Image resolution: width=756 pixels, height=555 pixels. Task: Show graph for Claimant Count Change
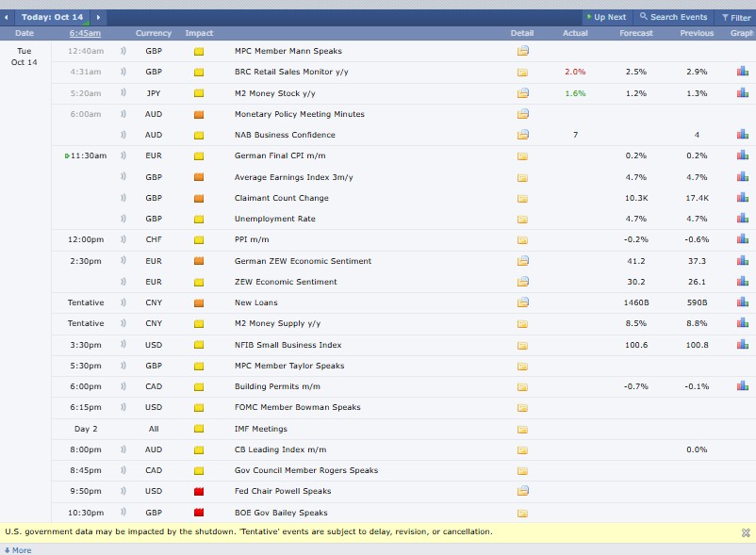tap(742, 198)
